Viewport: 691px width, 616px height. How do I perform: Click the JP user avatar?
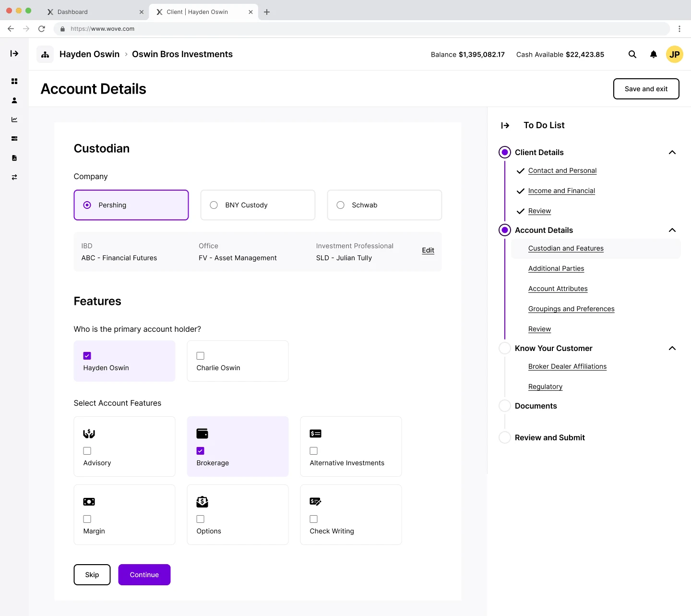(674, 54)
